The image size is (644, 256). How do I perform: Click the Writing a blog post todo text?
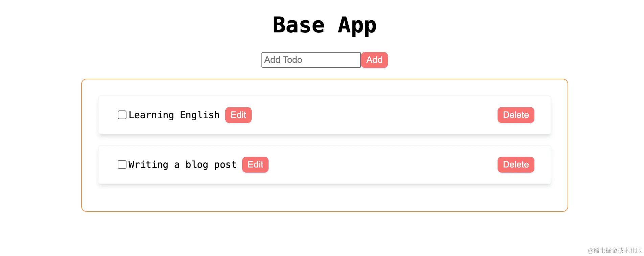[182, 164]
